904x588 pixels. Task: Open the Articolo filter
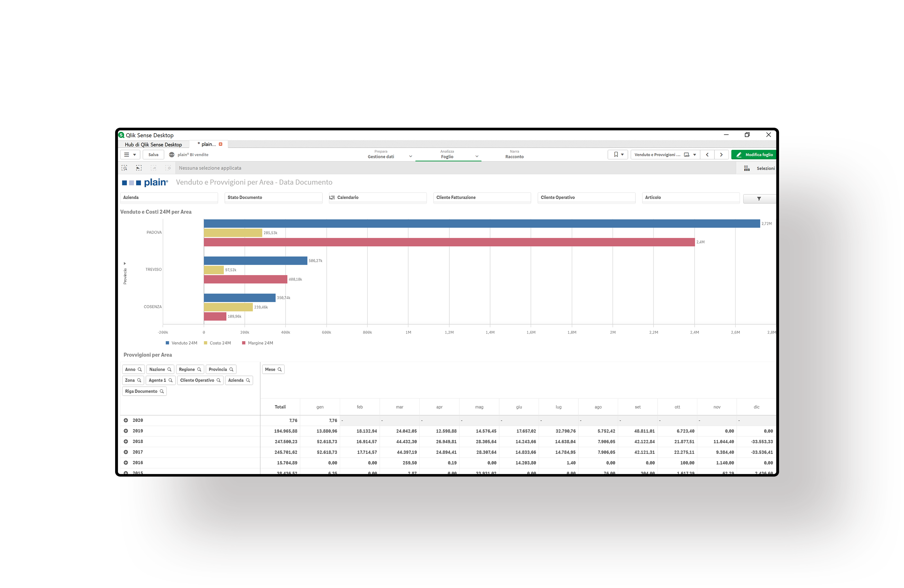(690, 197)
